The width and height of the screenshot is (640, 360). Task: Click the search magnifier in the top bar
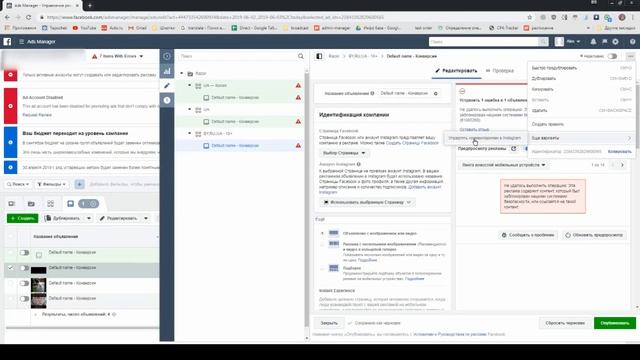pyautogui.click(x=543, y=42)
